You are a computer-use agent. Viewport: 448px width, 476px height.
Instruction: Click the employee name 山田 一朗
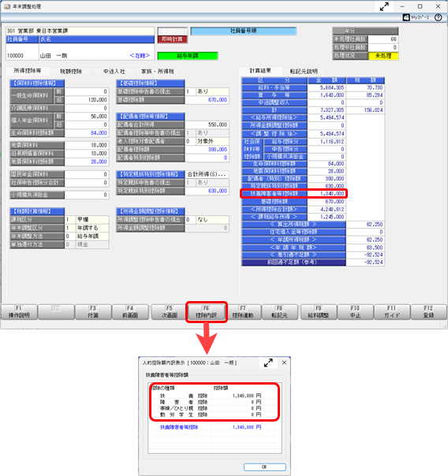click(x=54, y=56)
